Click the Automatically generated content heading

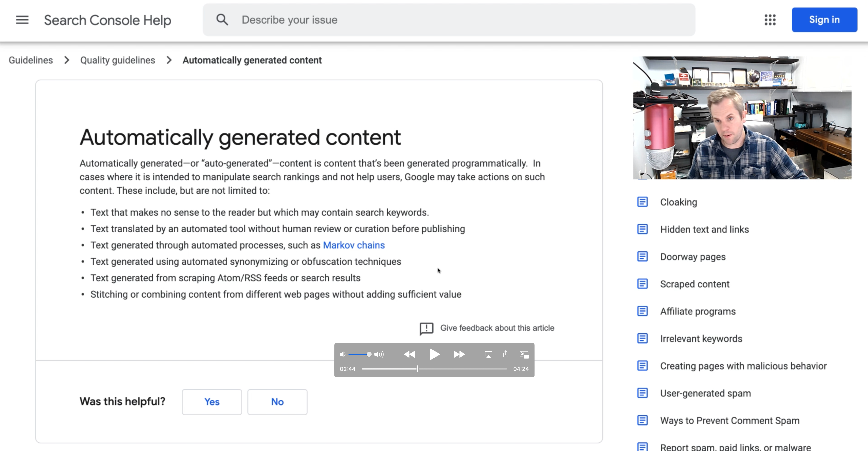[240, 137]
